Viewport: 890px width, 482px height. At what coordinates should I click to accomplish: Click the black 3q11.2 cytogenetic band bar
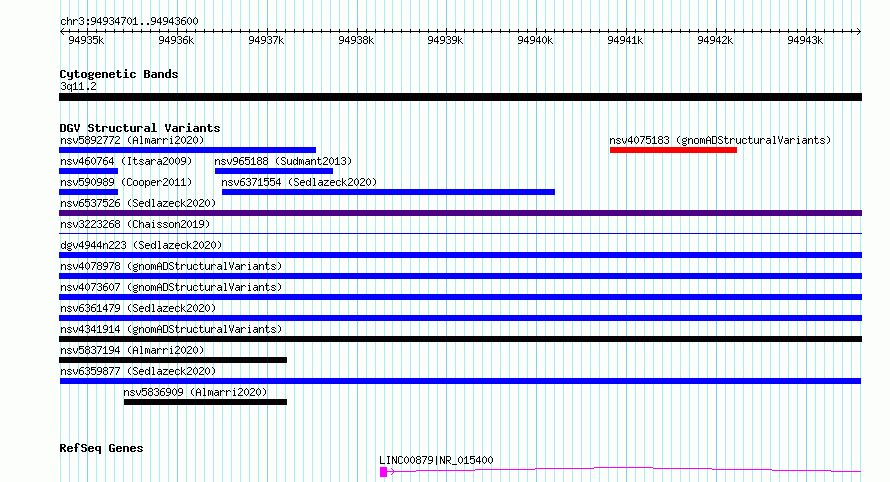[x=460, y=97]
